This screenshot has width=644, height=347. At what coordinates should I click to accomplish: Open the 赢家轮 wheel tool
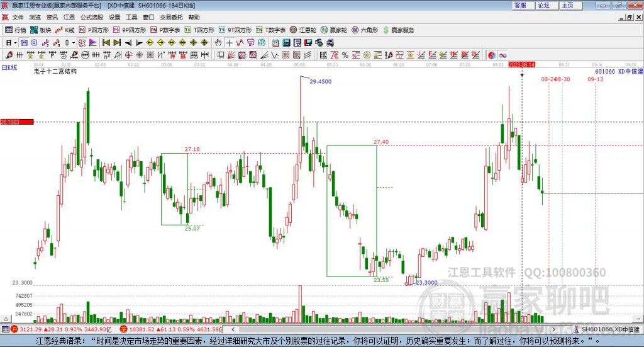click(x=334, y=30)
